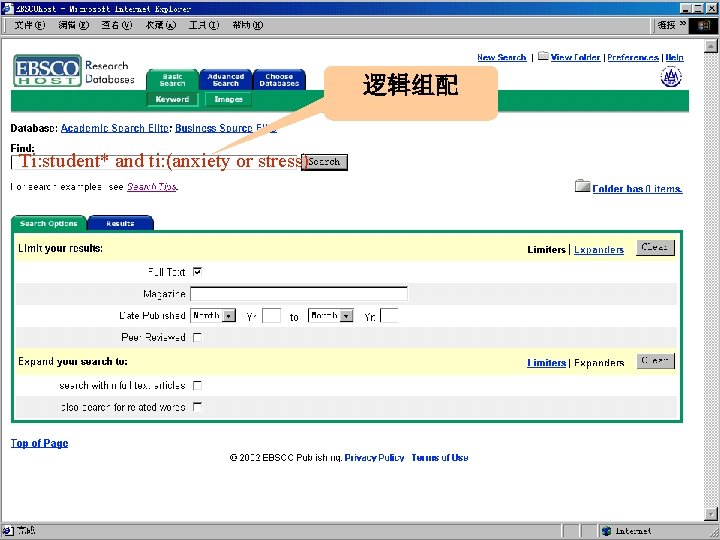Click the Internet zone globe icon in status bar
This screenshot has width=720, height=540.
pyautogui.click(x=607, y=531)
